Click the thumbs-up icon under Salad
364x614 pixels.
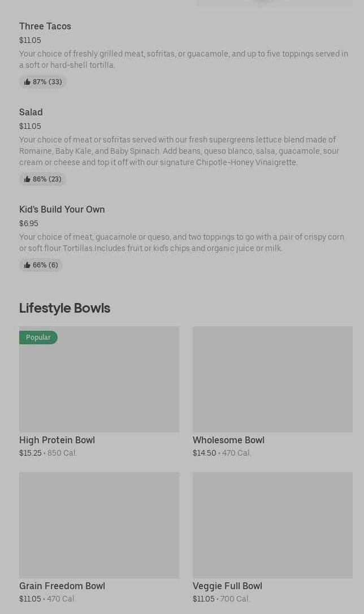pyautogui.click(x=27, y=179)
